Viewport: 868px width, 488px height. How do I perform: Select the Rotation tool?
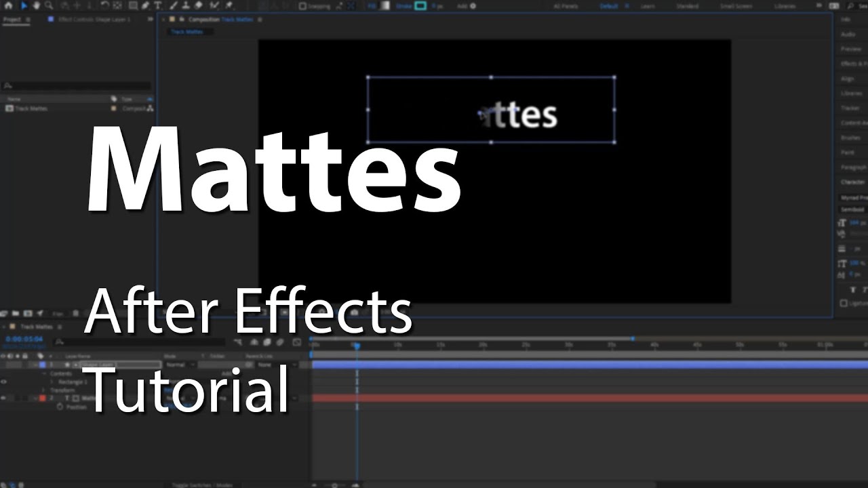[x=104, y=5]
